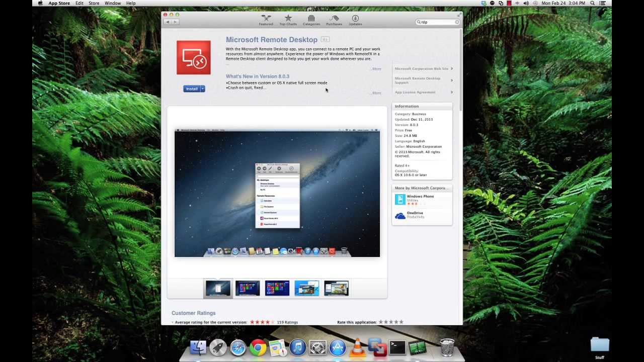
Task: Open Microsoft Remote Desktop Support link
Action: click(423, 80)
